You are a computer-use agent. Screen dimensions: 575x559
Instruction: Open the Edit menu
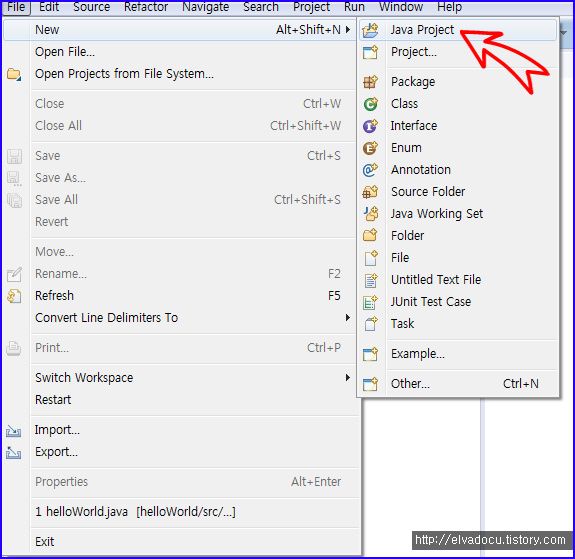pyautogui.click(x=49, y=7)
